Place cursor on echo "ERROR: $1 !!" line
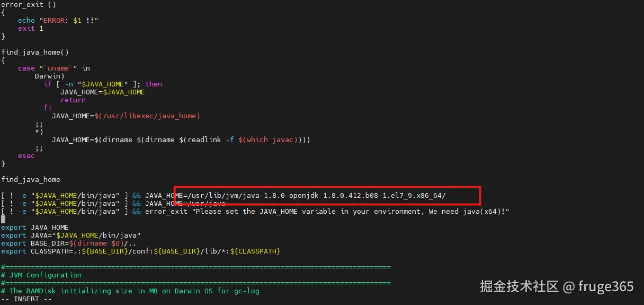 tap(58, 20)
